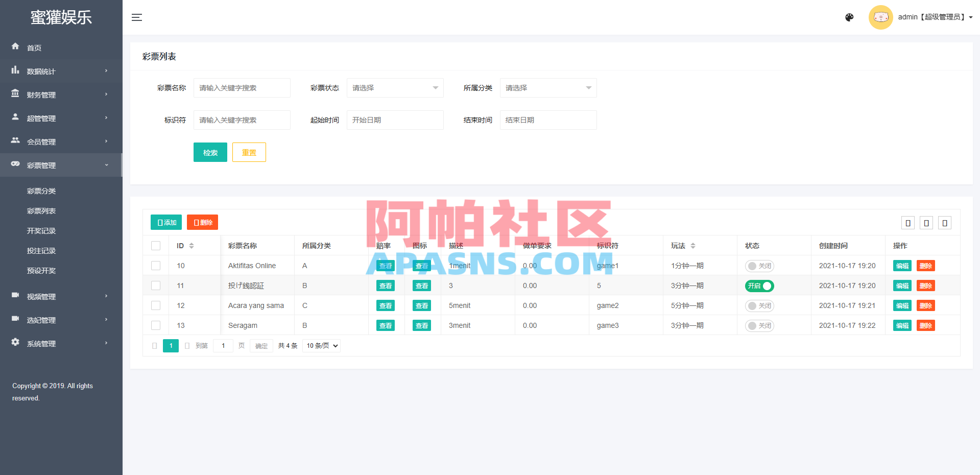980x475 pixels.
Task: Click the 财务管理 finance management icon
Action: pyautogui.click(x=15, y=94)
